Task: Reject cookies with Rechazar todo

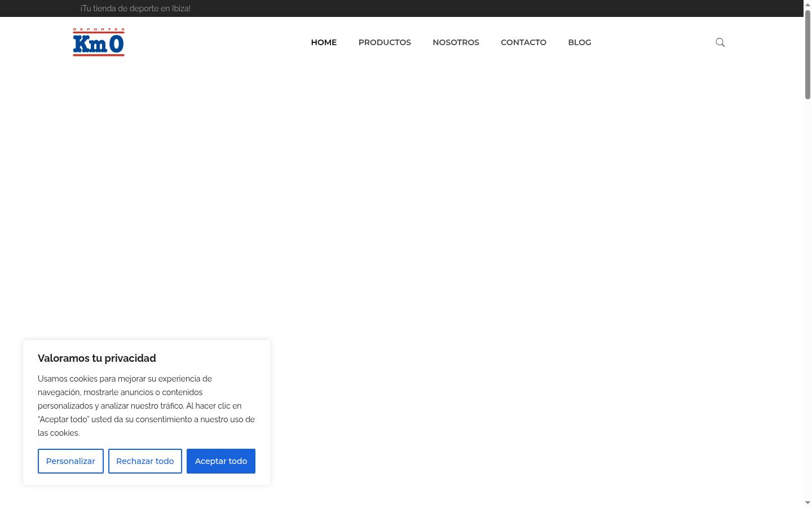Action: click(145, 461)
